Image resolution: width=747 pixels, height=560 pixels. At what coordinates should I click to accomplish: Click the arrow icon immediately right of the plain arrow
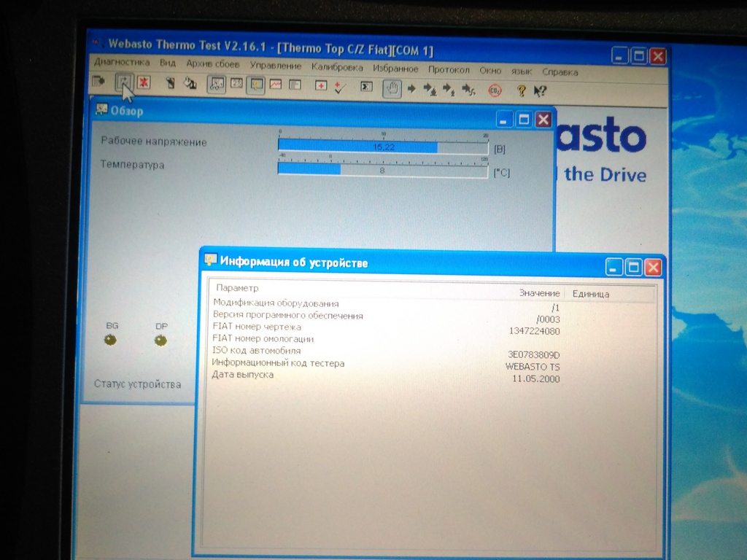click(x=430, y=89)
